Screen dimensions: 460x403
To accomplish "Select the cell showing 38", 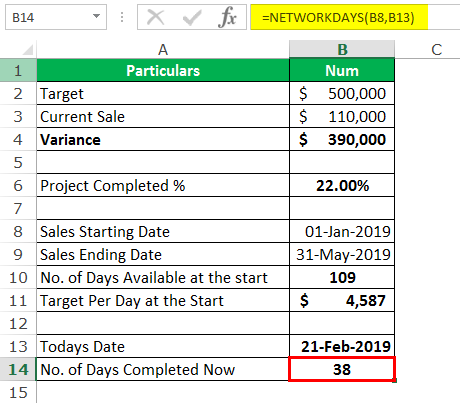I will click(x=342, y=369).
